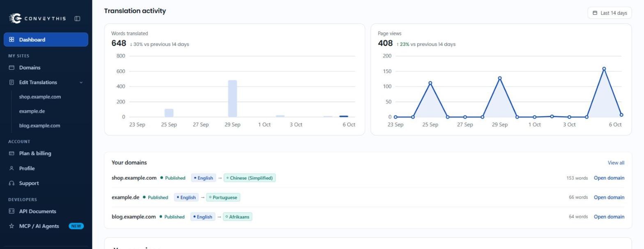This screenshot has width=644, height=249.
Task: Open domain for shop.example.com
Action: coord(609,178)
